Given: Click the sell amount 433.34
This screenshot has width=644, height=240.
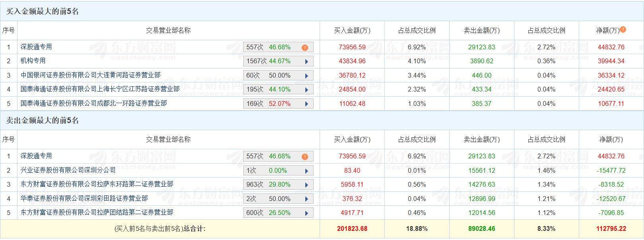Looking at the screenshot, I should [x=482, y=90].
